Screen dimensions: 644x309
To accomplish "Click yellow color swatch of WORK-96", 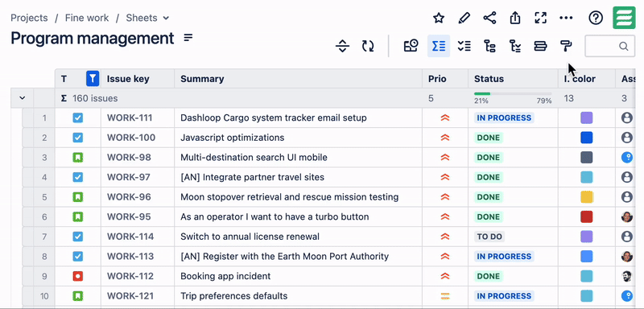I will [587, 197].
